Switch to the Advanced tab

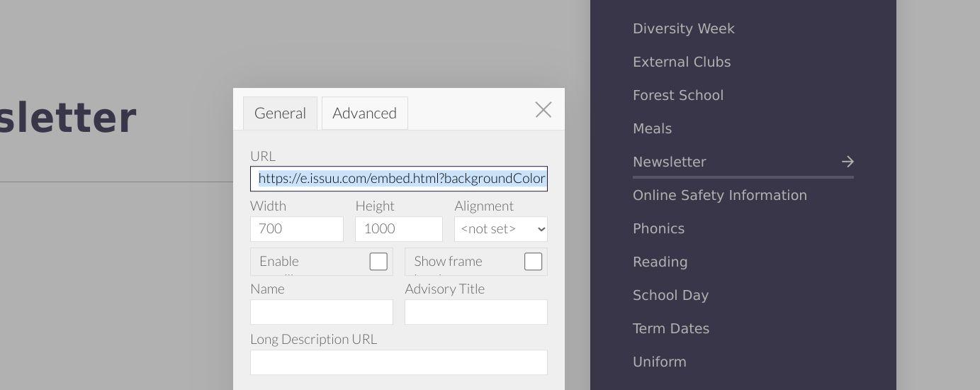364,113
